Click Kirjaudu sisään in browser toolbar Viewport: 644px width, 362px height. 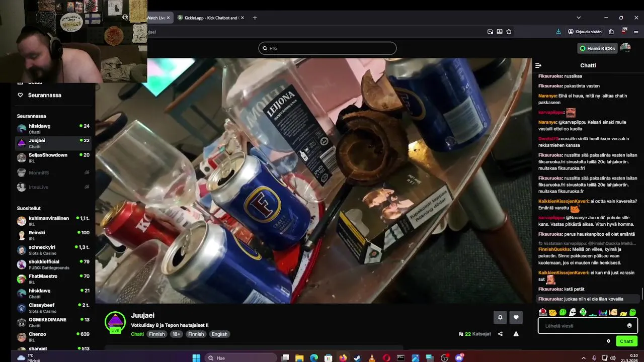click(585, 31)
